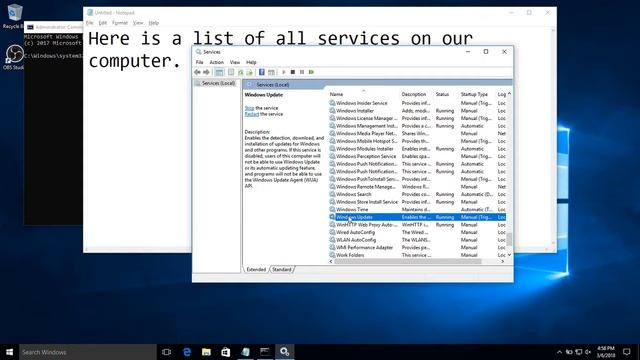This screenshot has width=640, height=360.
Task: Click the Search Windows taskbar box
Action: pos(88,352)
